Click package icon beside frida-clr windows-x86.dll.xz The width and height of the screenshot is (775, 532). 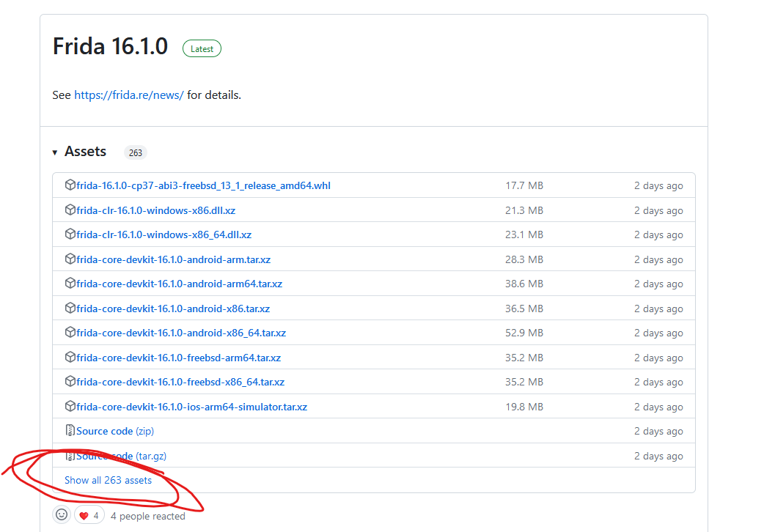coord(70,210)
